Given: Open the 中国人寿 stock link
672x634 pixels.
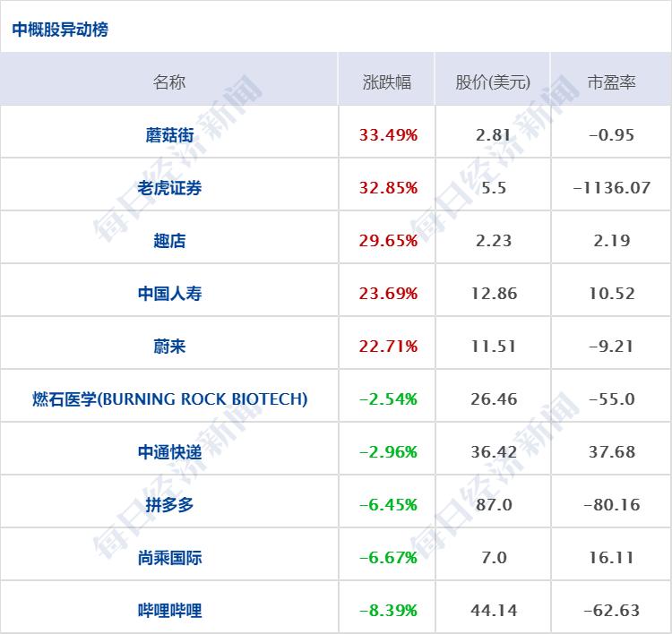Looking at the screenshot, I should click(x=169, y=294).
